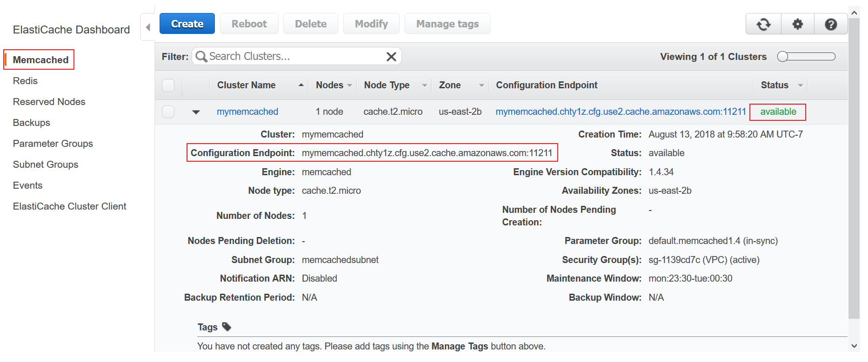Screen dimensions: 868x362
Task: Adjust the slider next to Viewing 1 of 1 Clusters
Action: click(806, 57)
